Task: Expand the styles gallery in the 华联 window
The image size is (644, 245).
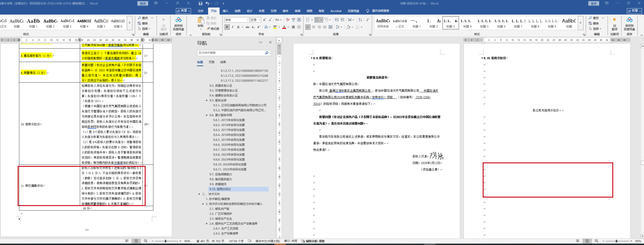Action: pos(581,23)
